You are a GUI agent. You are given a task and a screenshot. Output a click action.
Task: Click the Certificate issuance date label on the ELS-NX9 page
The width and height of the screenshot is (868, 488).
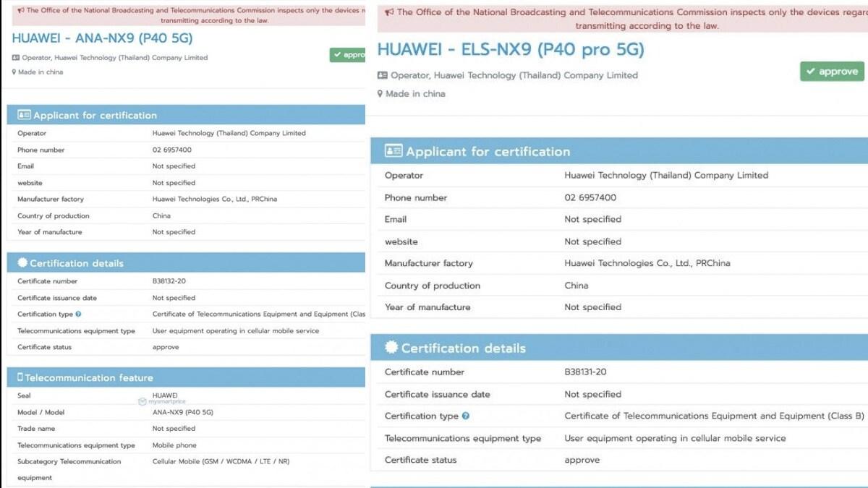(438, 394)
